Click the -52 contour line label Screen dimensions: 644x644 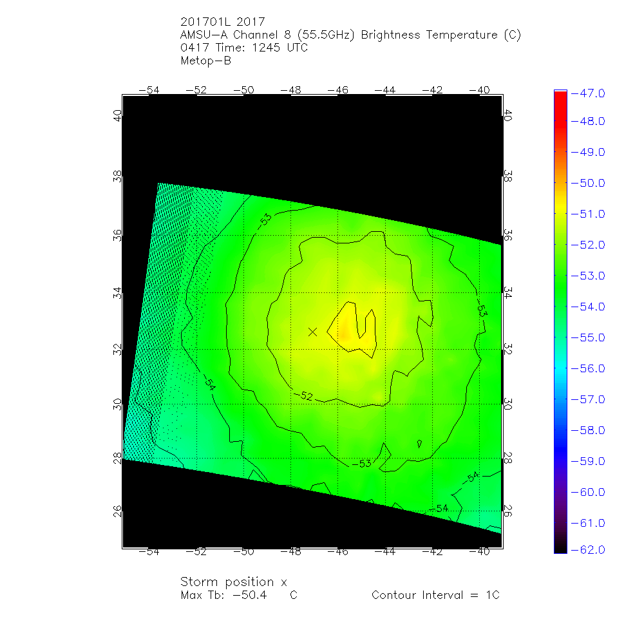(303, 395)
